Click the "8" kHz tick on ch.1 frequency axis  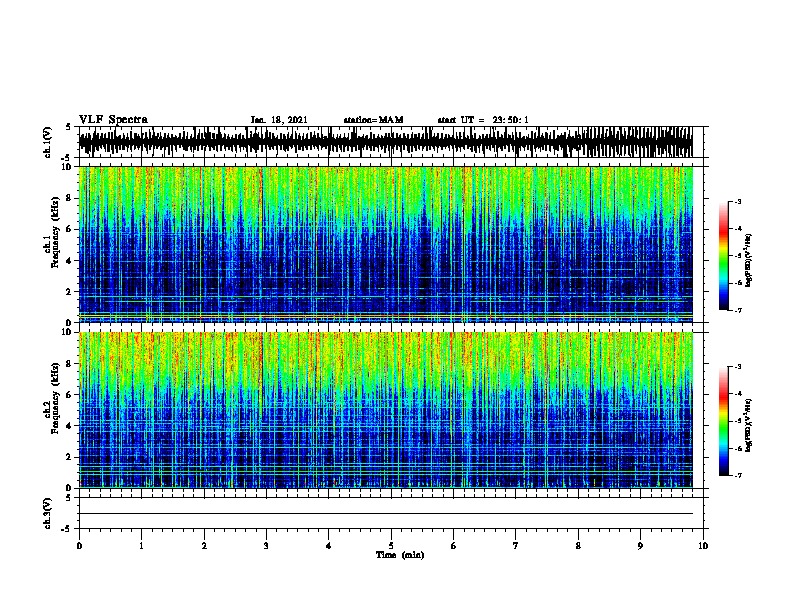pyautogui.click(x=70, y=198)
